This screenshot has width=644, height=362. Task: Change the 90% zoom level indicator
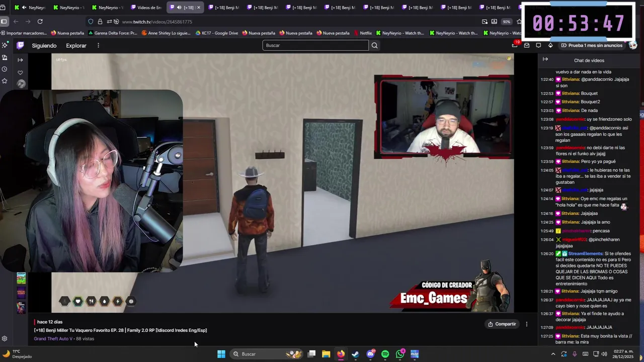coord(507,22)
